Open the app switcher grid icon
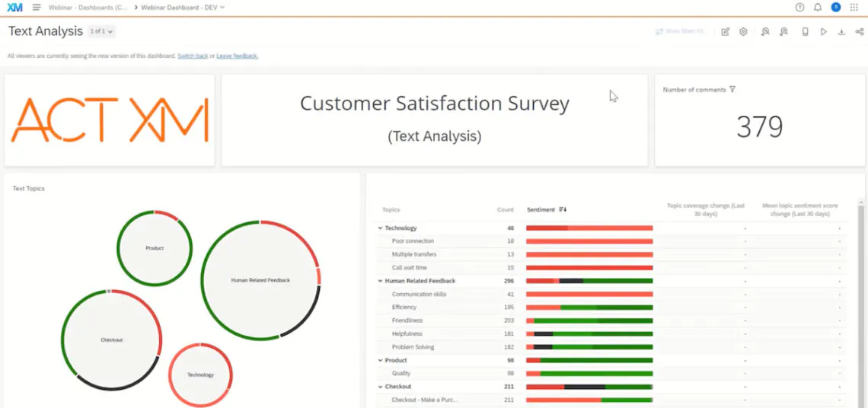This screenshot has width=868, height=408. tap(854, 7)
